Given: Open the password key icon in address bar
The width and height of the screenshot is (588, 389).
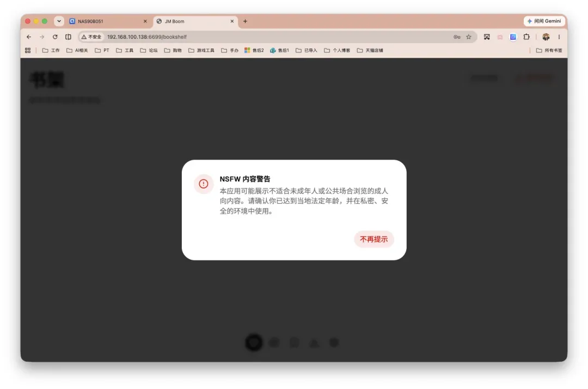Looking at the screenshot, I should click(457, 37).
